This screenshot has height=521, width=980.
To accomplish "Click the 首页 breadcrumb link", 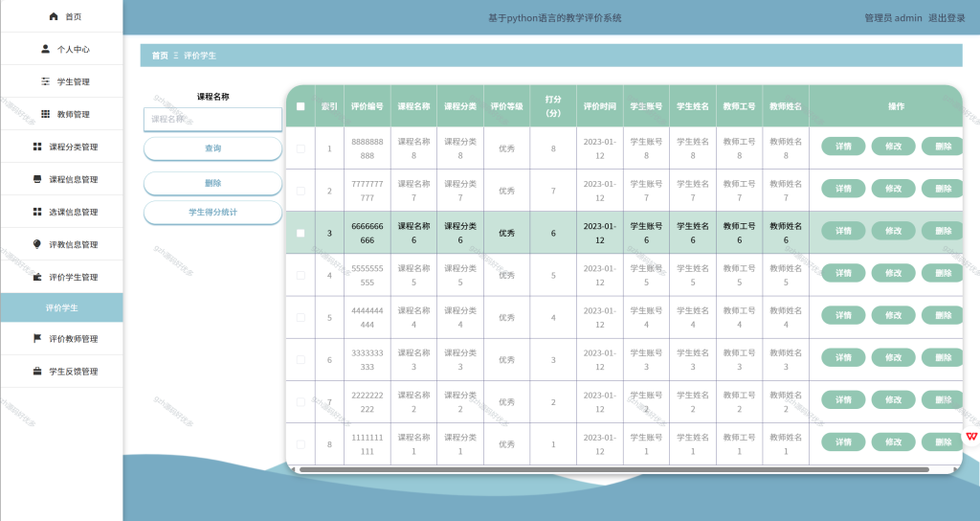I will (x=160, y=56).
